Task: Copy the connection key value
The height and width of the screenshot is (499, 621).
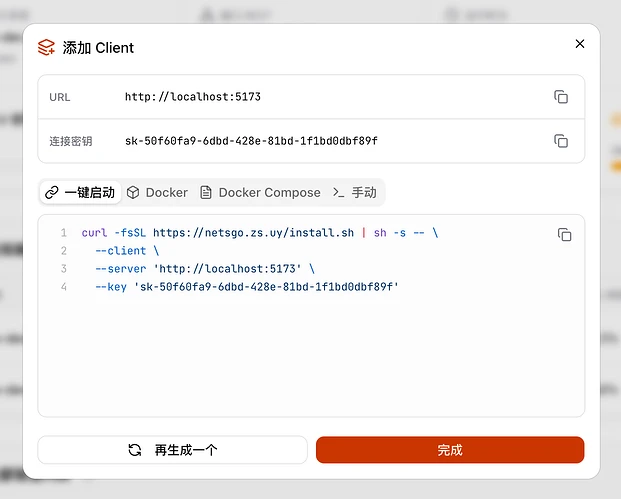Action: click(561, 141)
